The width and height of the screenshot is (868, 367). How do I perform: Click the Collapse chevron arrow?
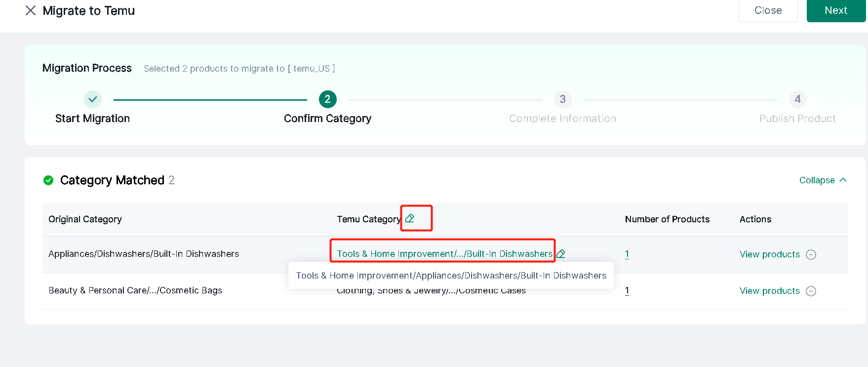pyautogui.click(x=843, y=180)
